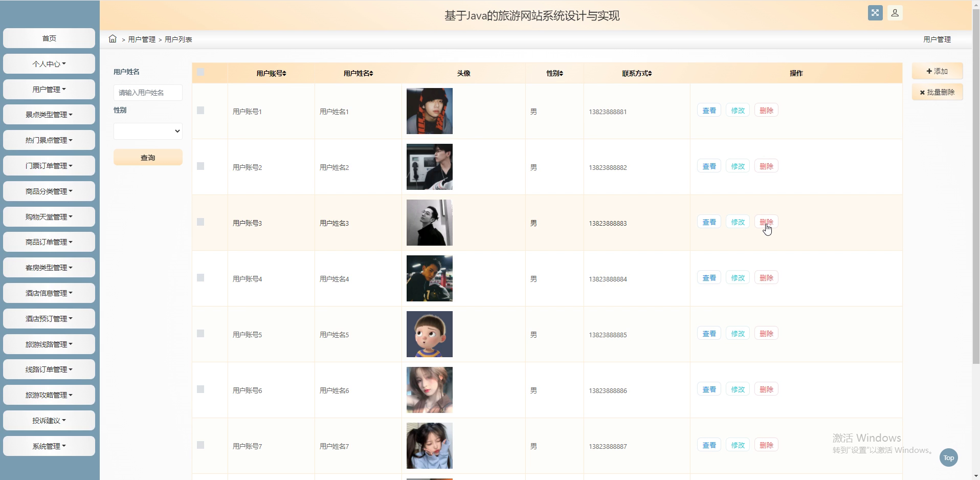This screenshot has height=480, width=980.
Task: Expand the 酒店信息管理 sidebar menu
Action: tap(49, 293)
